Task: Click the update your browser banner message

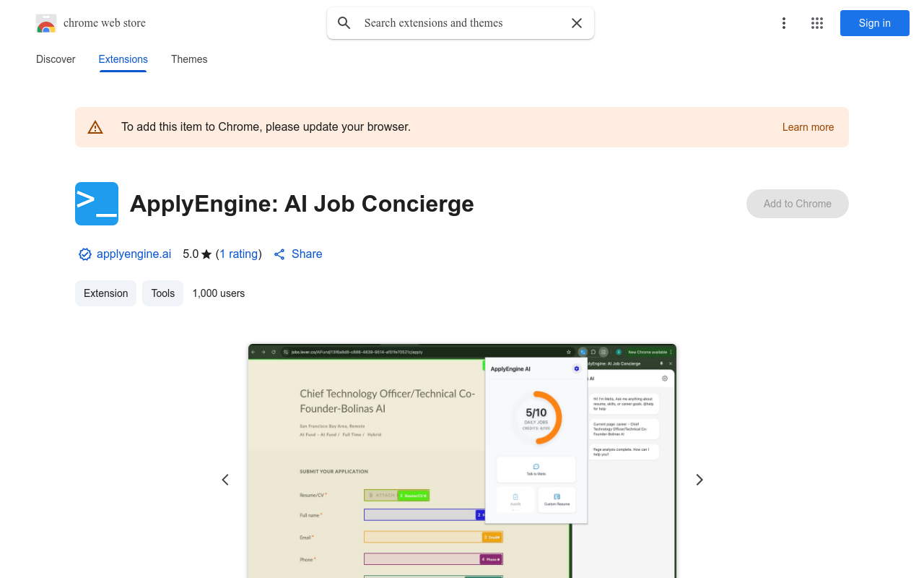Action: (266, 127)
